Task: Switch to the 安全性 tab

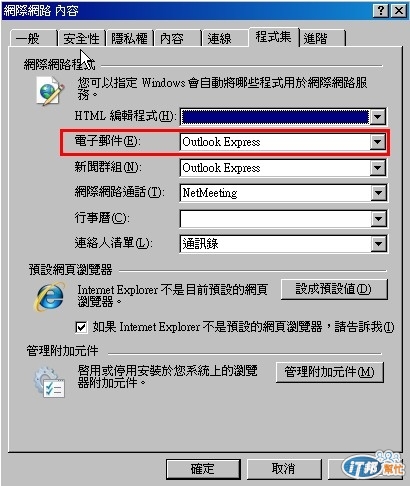Action: tap(82, 38)
